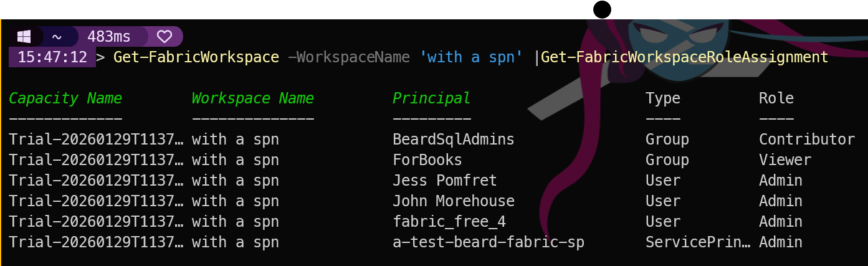Click the Get-FabricWorkspaceRoleAssignment command
The width and height of the screenshot is (868, 266).
click(685, 57)
